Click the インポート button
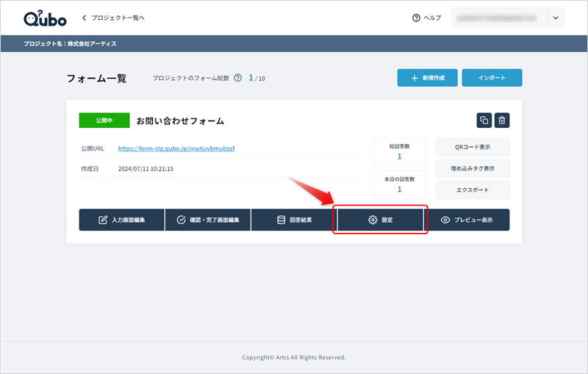 (x=492, y=78)
